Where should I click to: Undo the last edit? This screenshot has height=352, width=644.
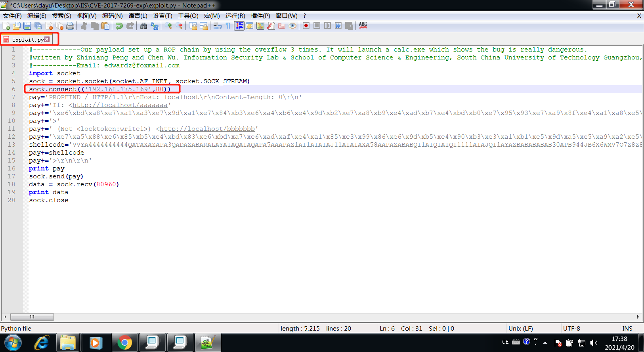click(x=119, y=26)
